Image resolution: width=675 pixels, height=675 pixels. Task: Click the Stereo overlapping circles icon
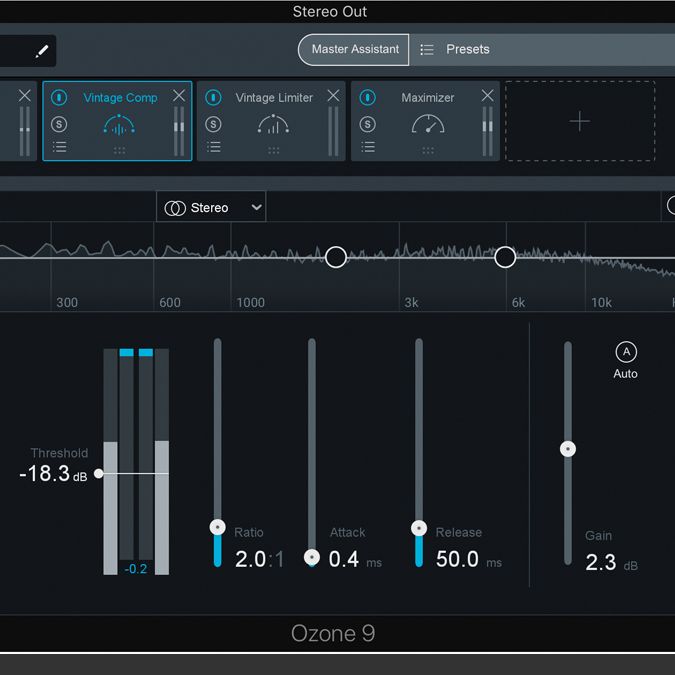[175, 208]
